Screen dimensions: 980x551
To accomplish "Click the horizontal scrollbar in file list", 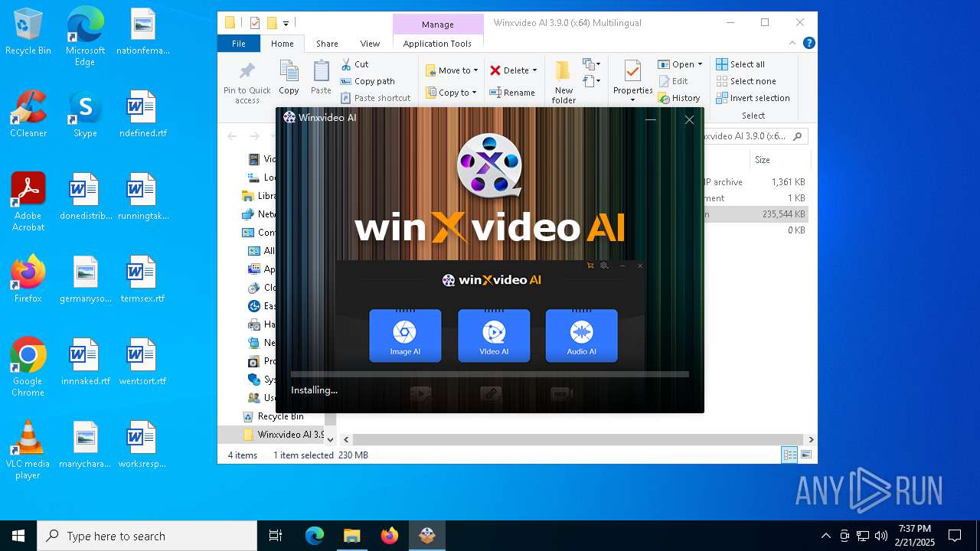I will click(x=577, y=439).
